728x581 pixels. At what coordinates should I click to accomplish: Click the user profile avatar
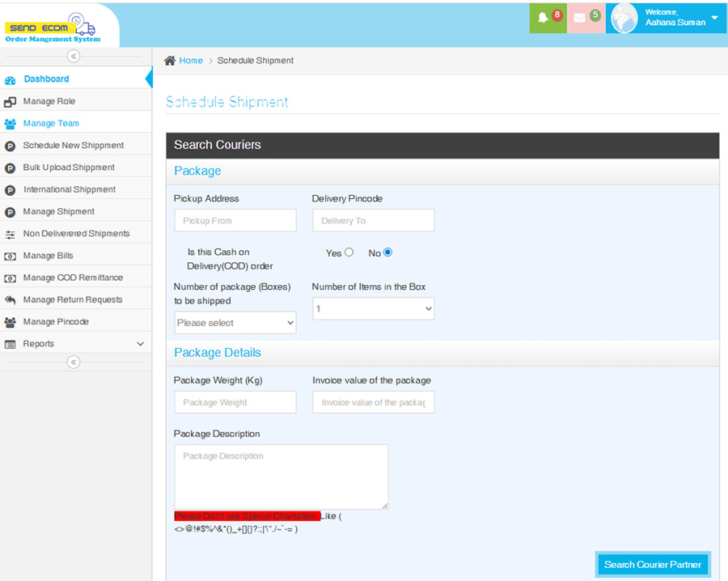pyautogui.click(x=624, y=18)
